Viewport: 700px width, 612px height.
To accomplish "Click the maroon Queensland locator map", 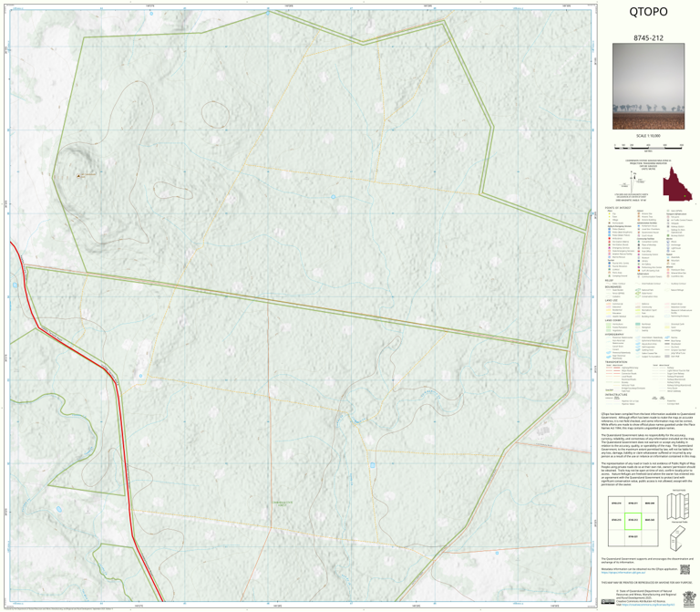I will 677,183.
